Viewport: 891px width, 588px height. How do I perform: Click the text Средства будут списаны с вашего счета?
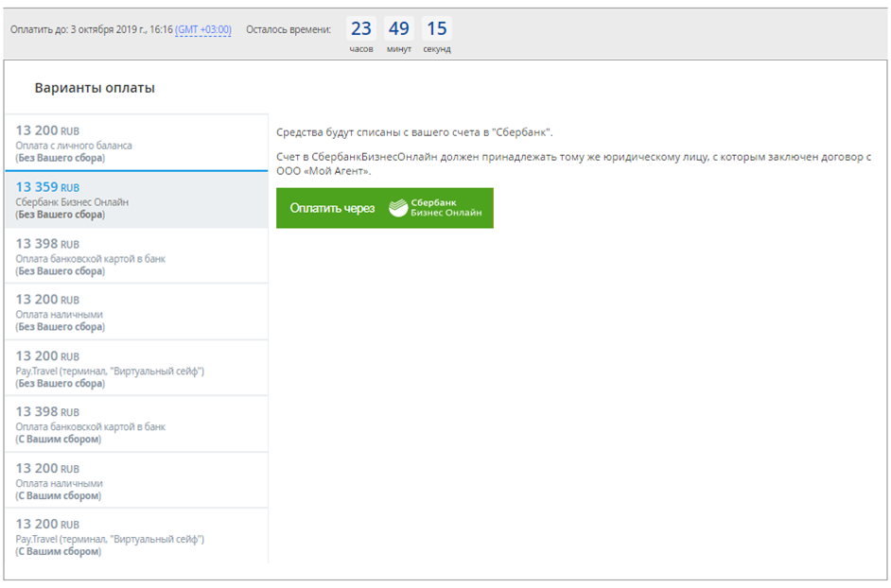[x=414, y=132]
